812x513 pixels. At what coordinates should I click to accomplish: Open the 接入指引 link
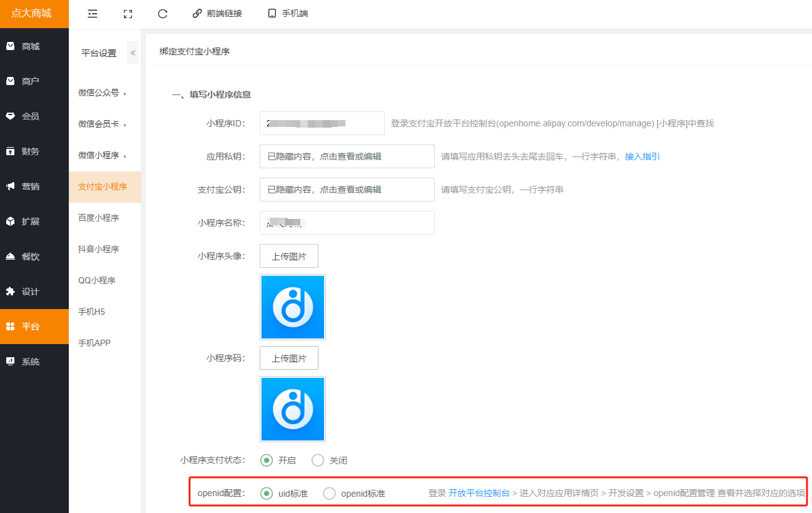[642, 156]
